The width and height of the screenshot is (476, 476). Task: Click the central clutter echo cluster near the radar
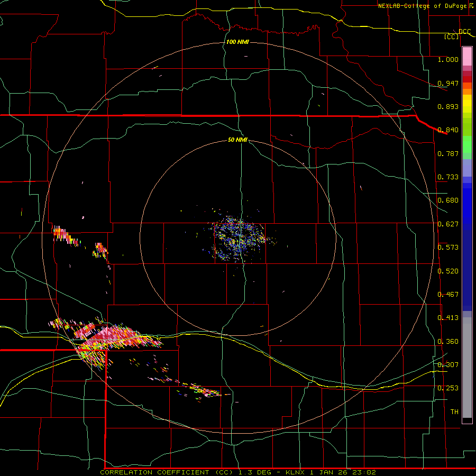(240, 239)
